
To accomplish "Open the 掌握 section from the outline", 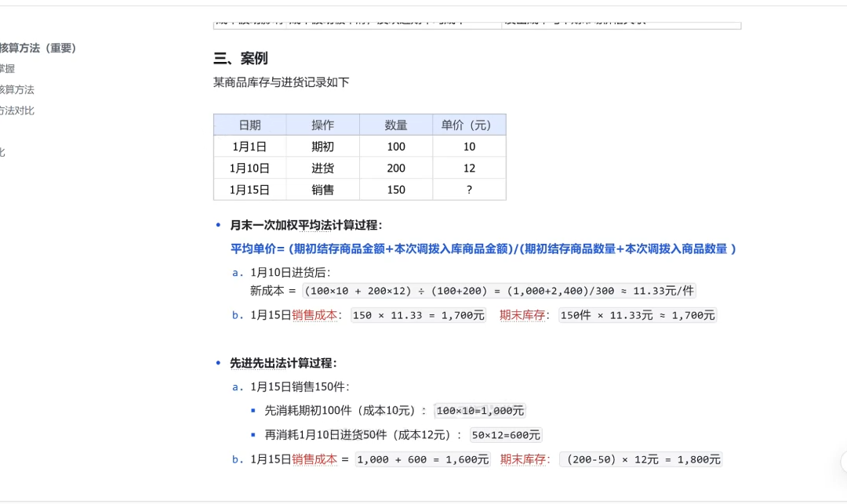I will pos(6,68).
